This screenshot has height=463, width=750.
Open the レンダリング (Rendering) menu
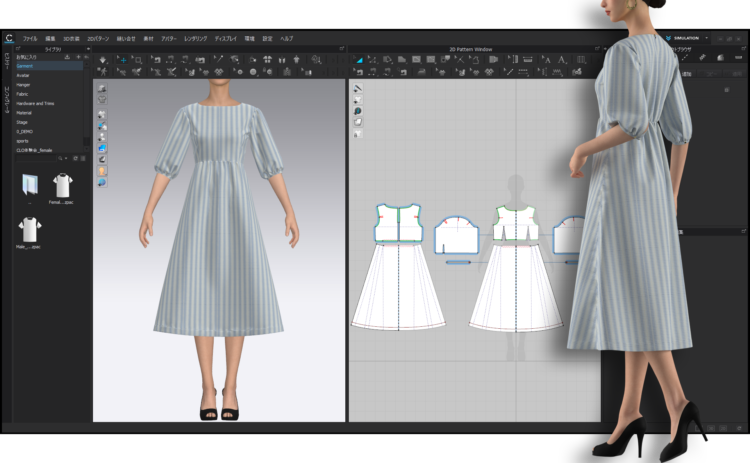[194, 38]
